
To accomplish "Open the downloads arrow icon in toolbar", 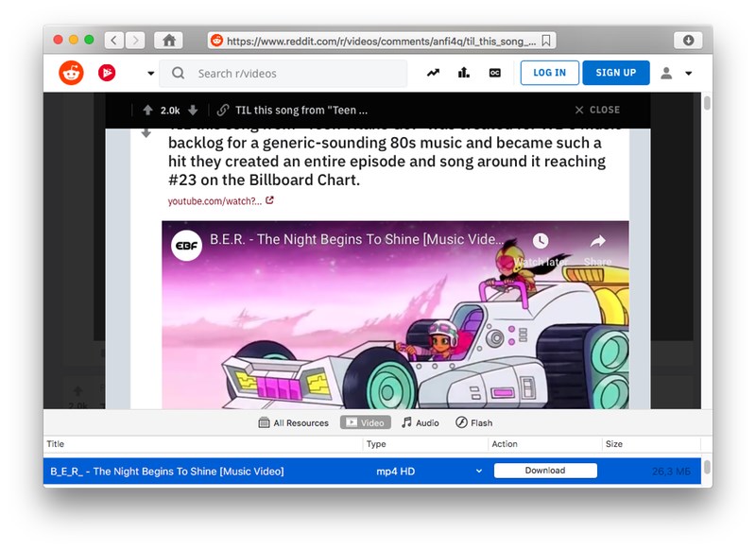I will pos(688,40).
